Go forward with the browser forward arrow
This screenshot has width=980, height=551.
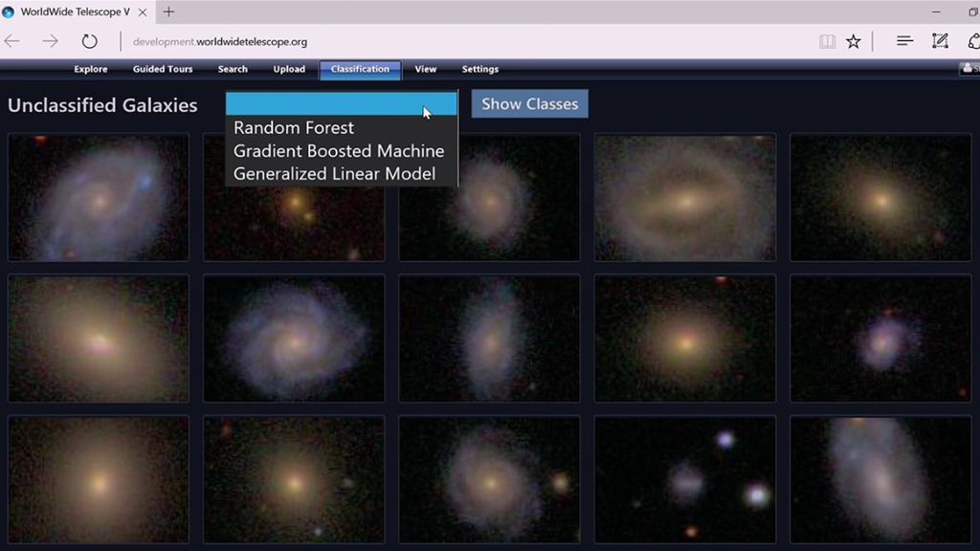coord(50,42)
